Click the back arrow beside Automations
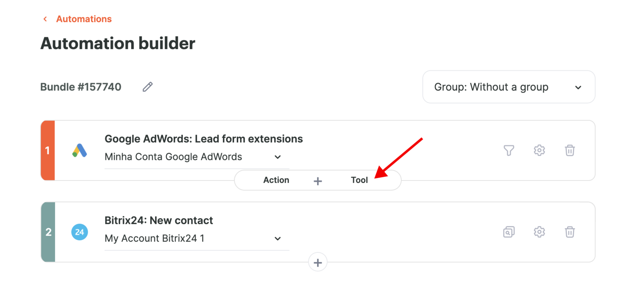The width and height of the screenshot is (644, 287). (x=45, y=19)
